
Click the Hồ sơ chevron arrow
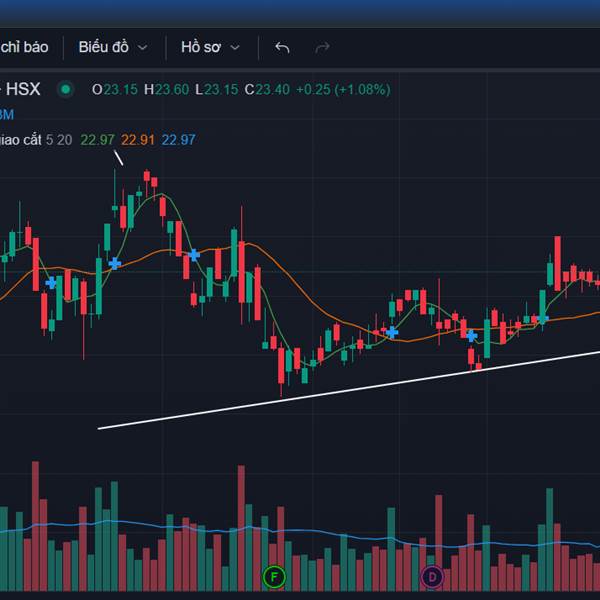coord(235,47)
